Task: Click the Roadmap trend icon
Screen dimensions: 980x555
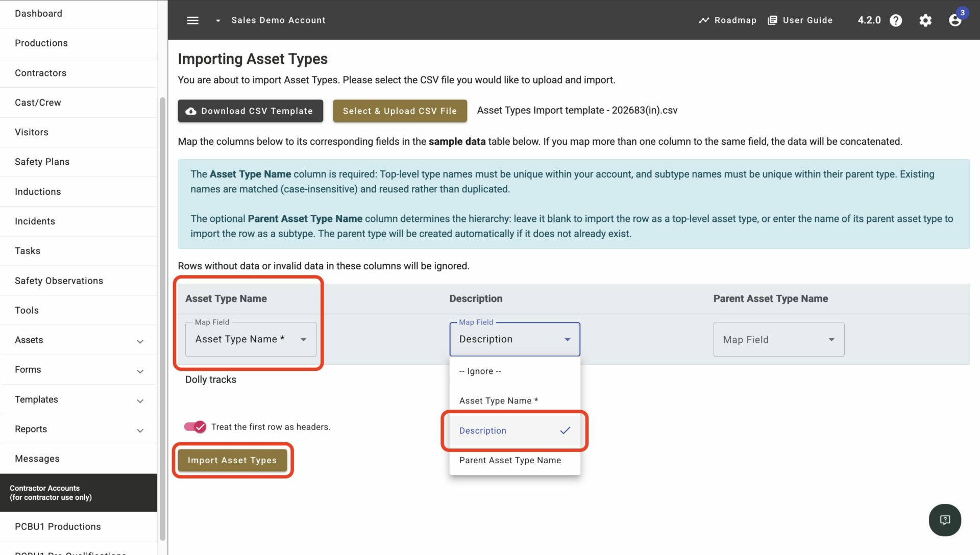Action: pos(704,20)
